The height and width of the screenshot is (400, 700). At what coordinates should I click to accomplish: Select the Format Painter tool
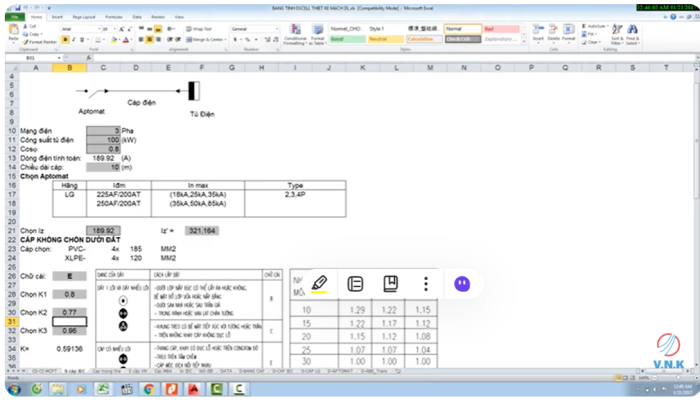pos(40,42)
